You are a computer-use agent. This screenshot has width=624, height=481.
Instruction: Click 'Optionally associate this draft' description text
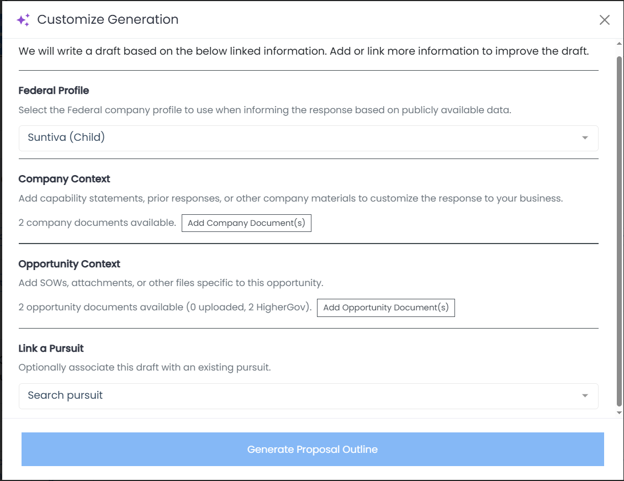(144, 367)
